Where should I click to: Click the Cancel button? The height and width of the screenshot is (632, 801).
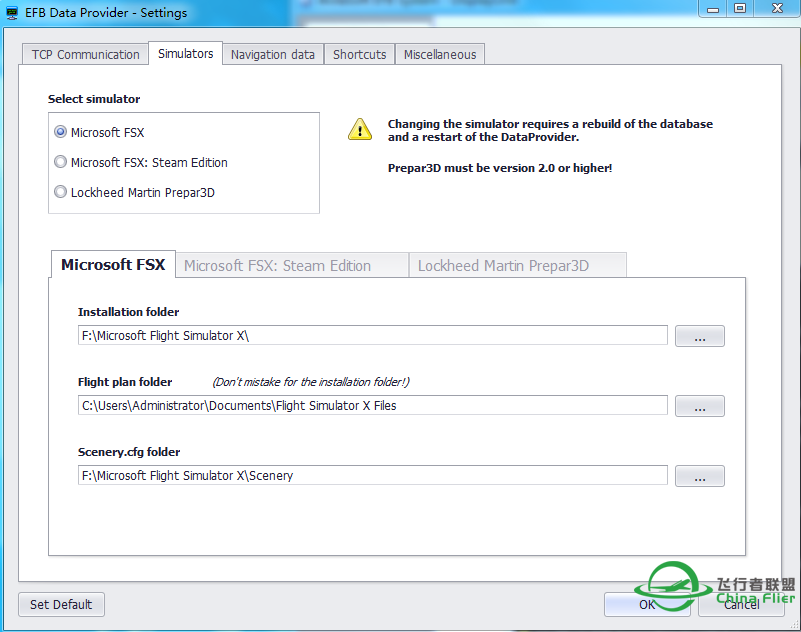click(741, 604)
